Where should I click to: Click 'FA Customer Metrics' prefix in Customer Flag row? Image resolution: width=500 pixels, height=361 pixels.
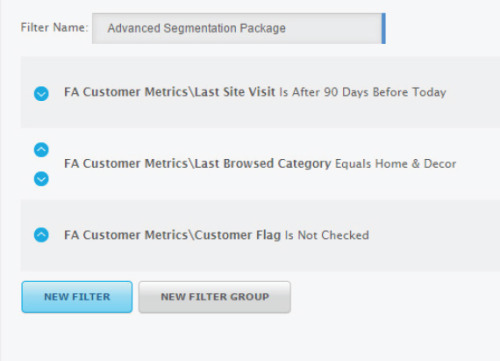126,235
